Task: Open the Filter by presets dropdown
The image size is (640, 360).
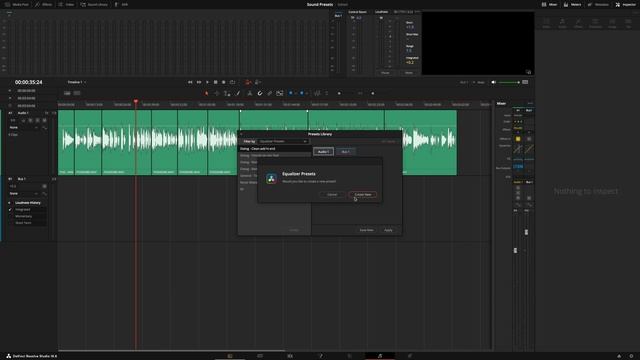Action: (x=283, y=141)
